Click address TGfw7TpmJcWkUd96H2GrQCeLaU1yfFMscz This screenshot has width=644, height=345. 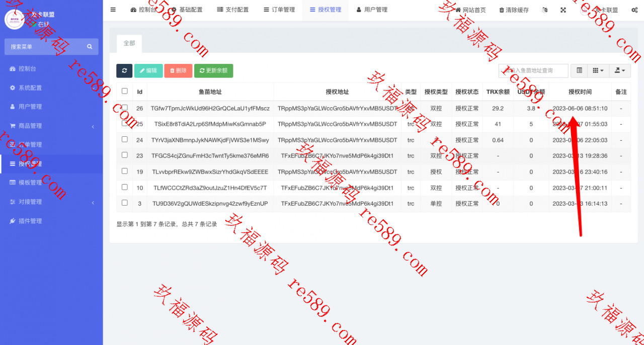pyautogui.click(x=210, y=108)
